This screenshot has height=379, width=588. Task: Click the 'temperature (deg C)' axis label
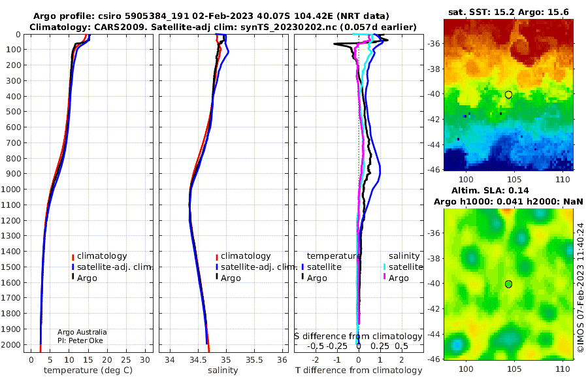pyautogui.click(x=88, y=371)
